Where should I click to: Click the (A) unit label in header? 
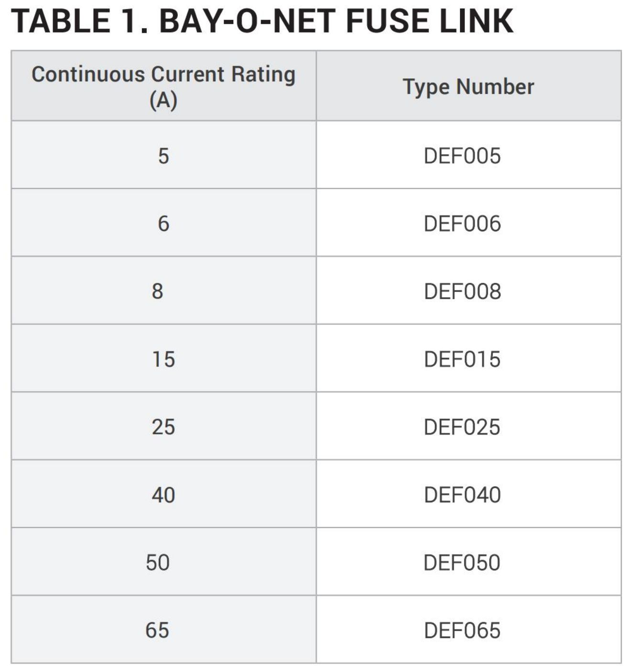[x=163, y=100]
